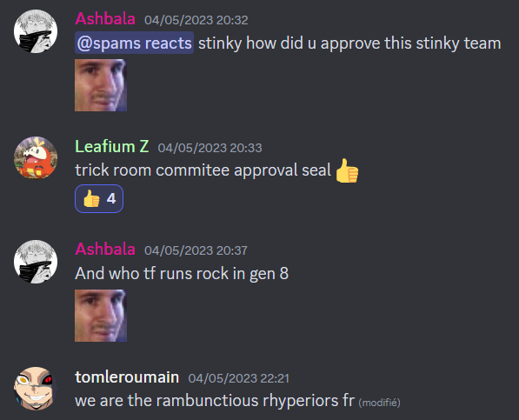The width and height of the screenshot is (519, 420).
Task: Click the (modifié) edited label
Action: coord(379,403)
